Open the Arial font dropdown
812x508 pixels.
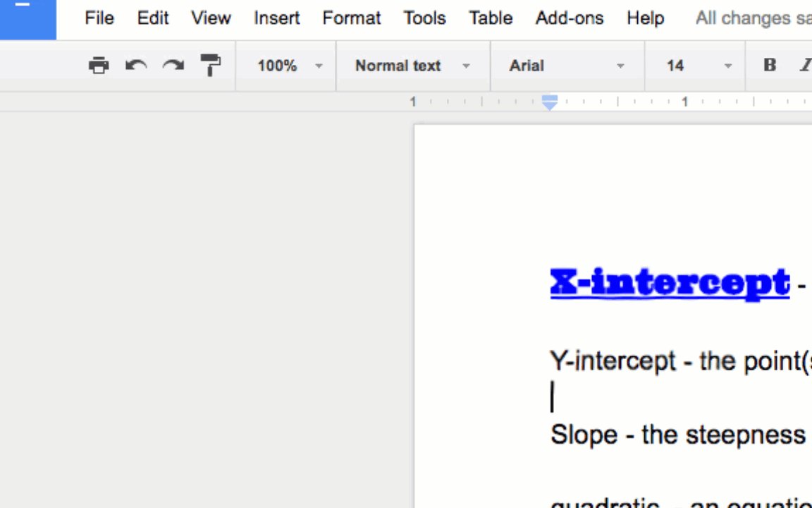point(567,66)
